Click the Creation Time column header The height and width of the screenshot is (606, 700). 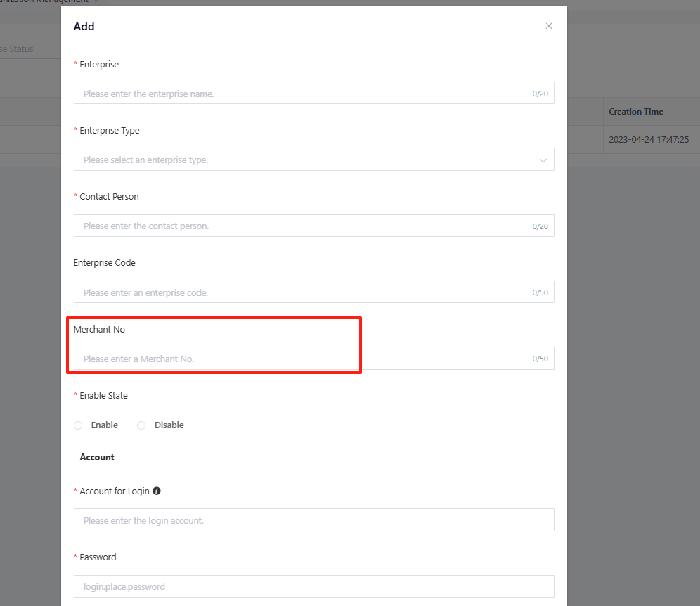click(x=635, y=112)
